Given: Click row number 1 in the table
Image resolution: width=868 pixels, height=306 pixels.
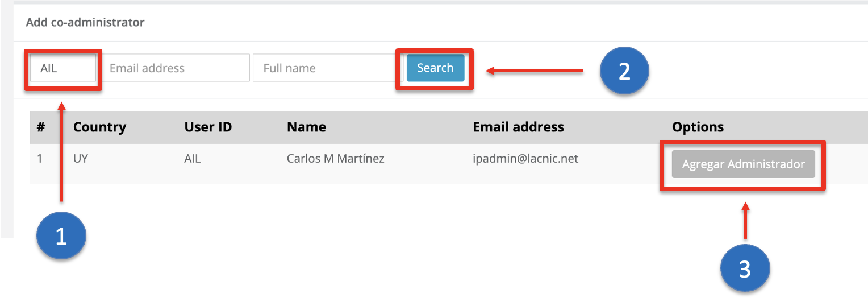Looking at the screenshot, I should tap(40, 159).
